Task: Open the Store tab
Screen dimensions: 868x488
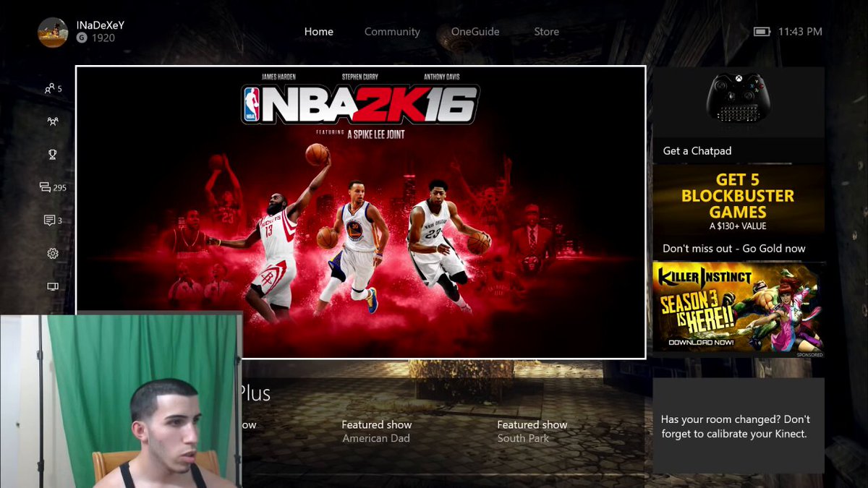Action: click(x=546, y=32)
